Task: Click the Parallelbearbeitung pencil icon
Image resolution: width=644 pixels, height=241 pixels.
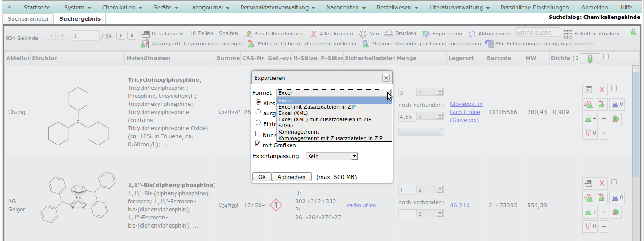Action: pyautogui.click(x=248, y=34)
